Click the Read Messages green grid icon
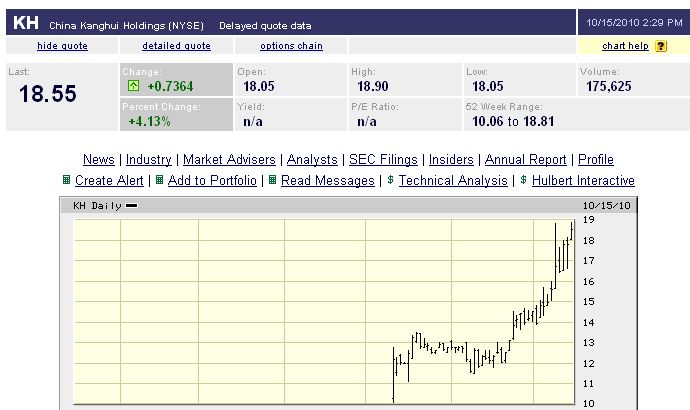The image size is (690, 410). [272, 179]
